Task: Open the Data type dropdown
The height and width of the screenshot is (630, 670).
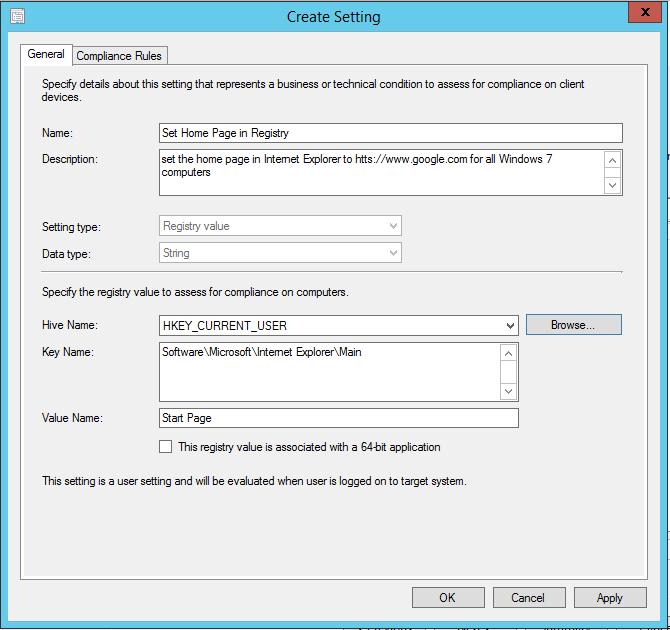Action: (280, 253)
